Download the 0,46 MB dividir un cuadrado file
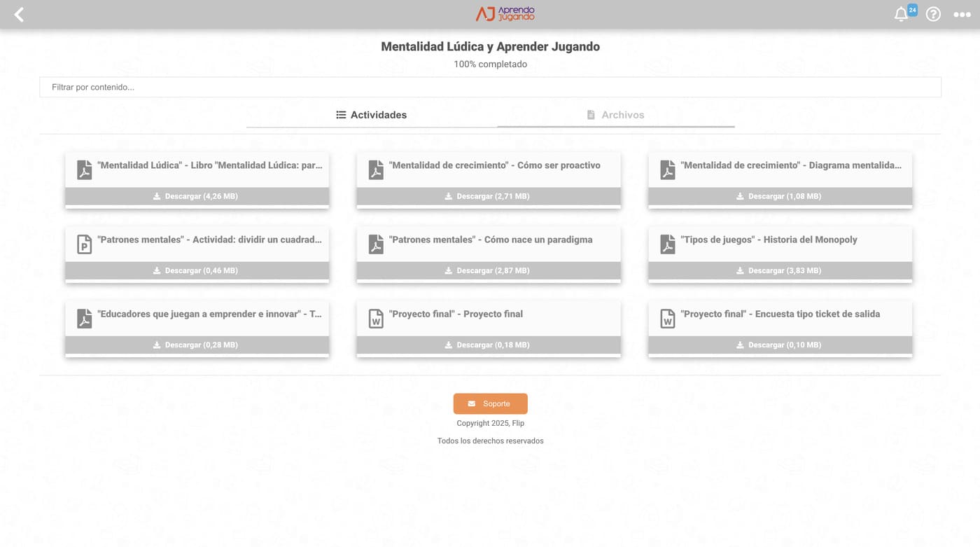This screenshot has width=980, height=547. pos(197,270)
